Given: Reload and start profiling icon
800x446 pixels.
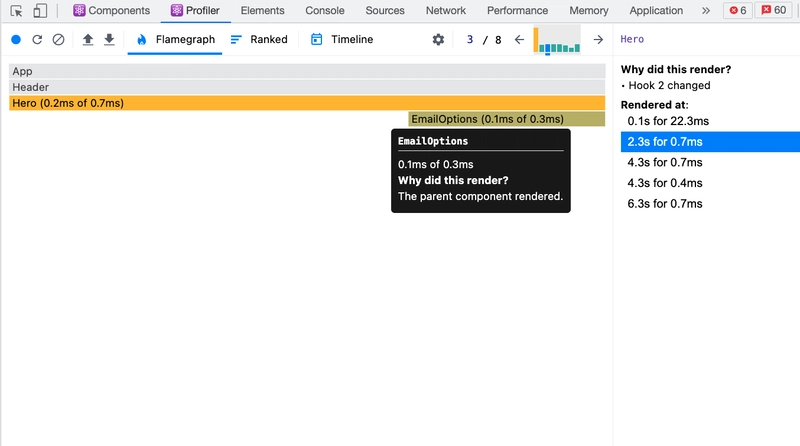Looking at the screenshot, I should (37, 39).
